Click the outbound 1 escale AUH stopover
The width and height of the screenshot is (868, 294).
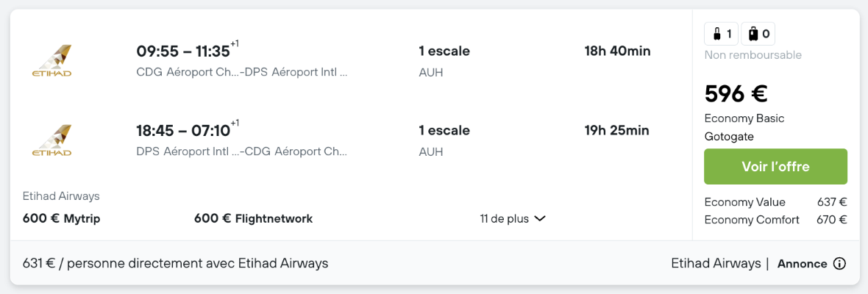pos(444,61)
